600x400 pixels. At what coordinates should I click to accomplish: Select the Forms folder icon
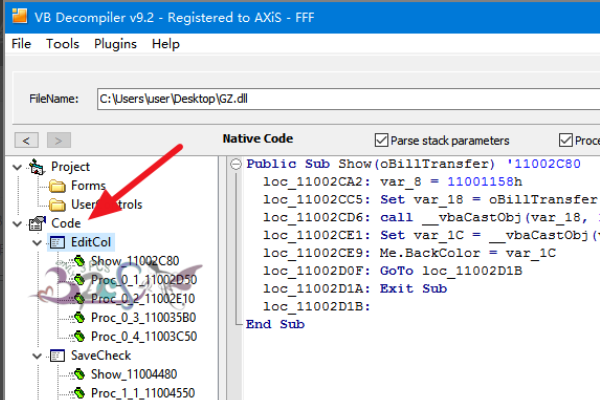57,185
